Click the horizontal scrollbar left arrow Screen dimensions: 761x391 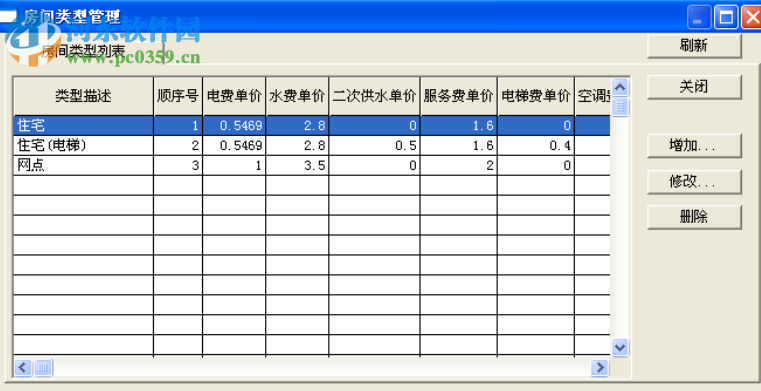22,367
